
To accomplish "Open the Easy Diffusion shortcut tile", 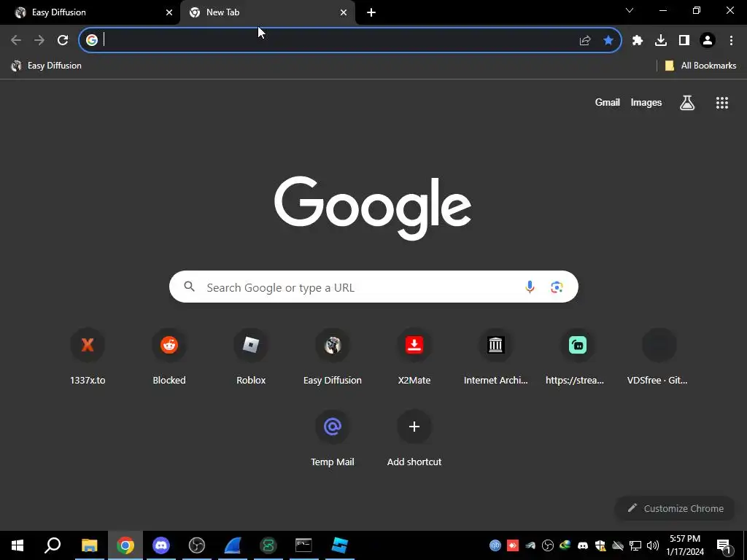I will click(x=333, y=357).
